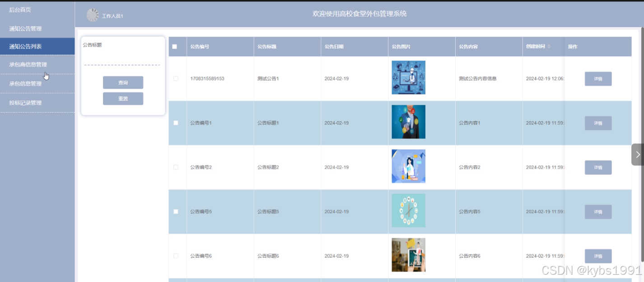
Task: Click the 操作 column header
Action: click(598, 47)
